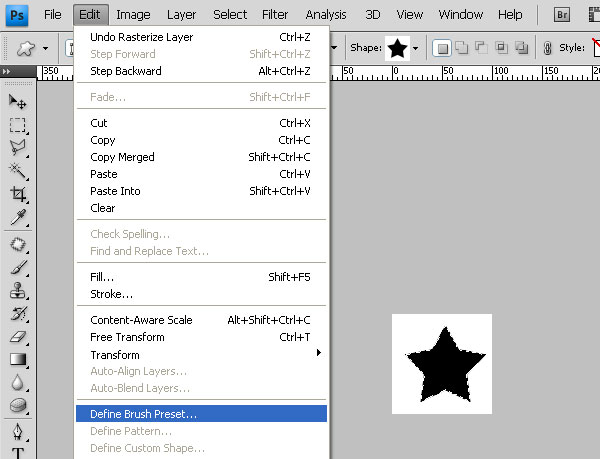Choose Content-Aware Scale
This screenshot has height=459, width=600.
[201, 320]
